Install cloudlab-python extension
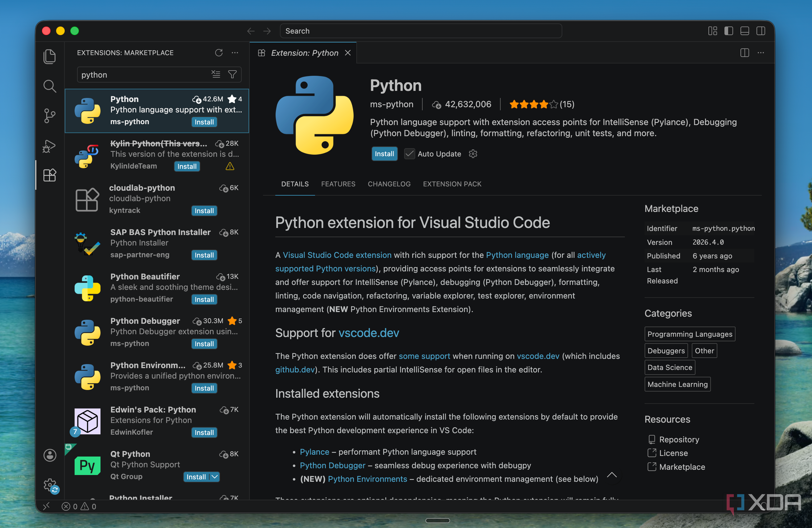Screen dimensions: 812x528 pyautogui.click(x=204, y=211)
